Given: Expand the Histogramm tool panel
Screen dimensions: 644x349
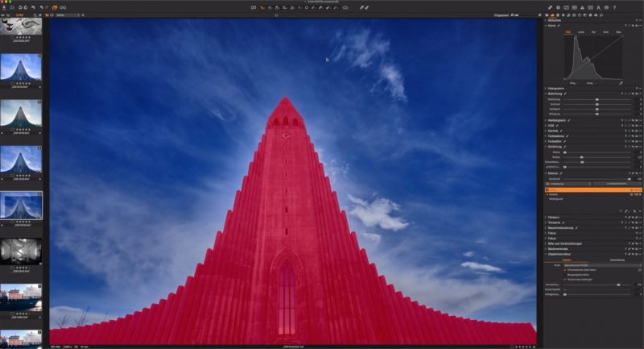Looking at the screenshot, I should click(546, 89).
